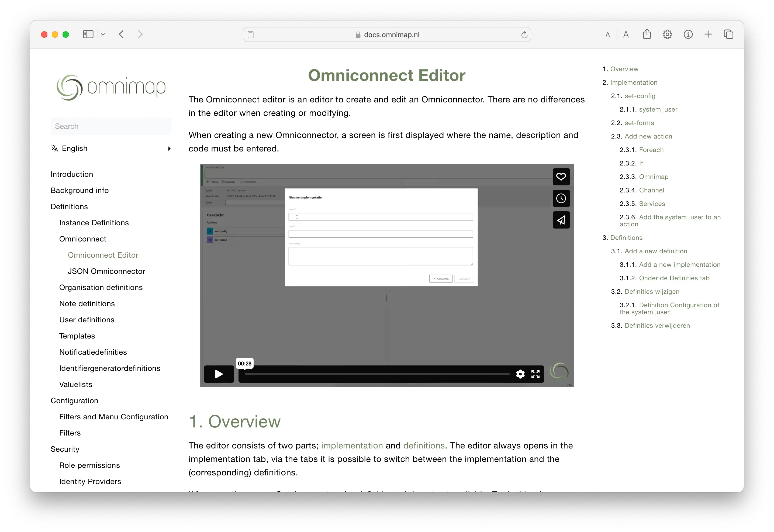Focus the Search field in sidebar
The width and height of the screenshot is (774, 532).
(111, 126)
